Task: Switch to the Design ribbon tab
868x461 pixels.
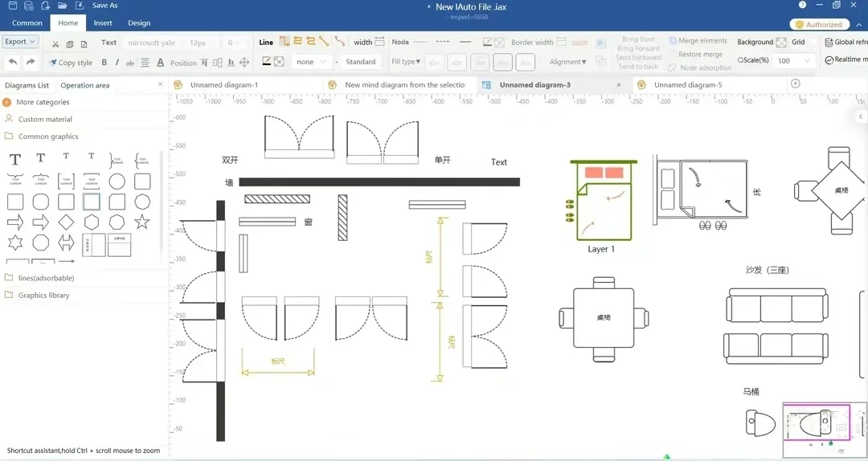Action: pyautogui.click(x=139, y=22)
